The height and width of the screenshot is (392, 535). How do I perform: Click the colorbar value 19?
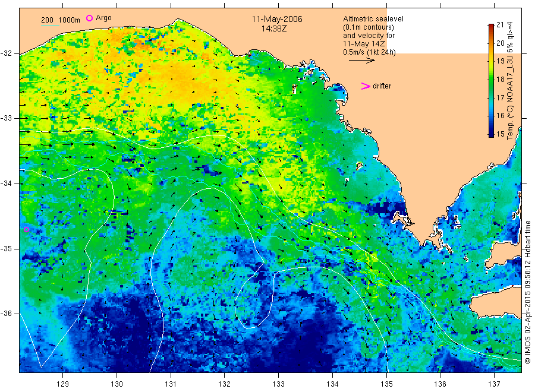tap(500, 61)
